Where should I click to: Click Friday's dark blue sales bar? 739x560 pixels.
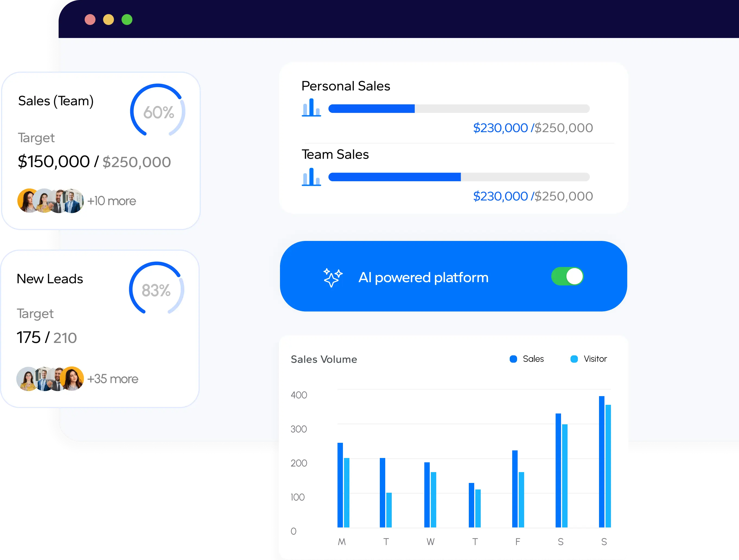pos(515,489)
